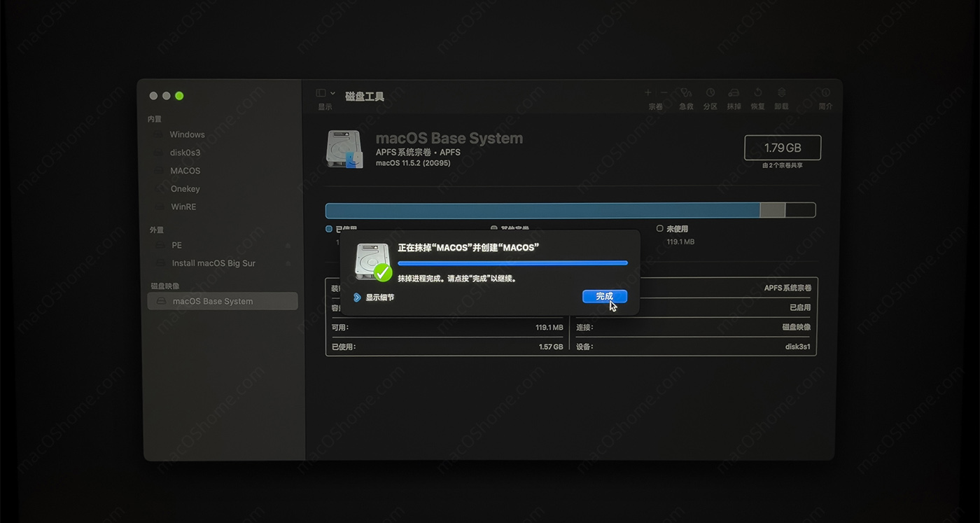Click the 可用 119.1 MB table row
The height and width of the screenshot is (523, 980).
pyautogui.click(x=447, y=327)
